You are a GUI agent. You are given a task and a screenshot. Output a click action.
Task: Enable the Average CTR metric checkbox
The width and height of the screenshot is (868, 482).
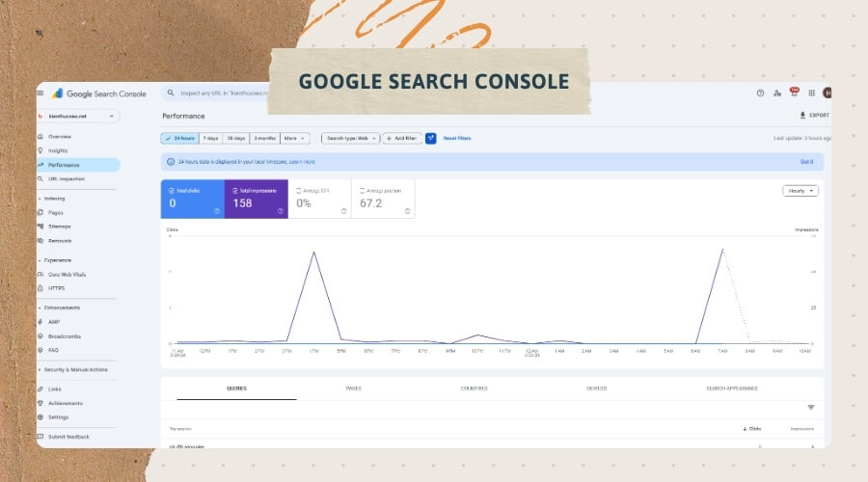coord(299,190)
